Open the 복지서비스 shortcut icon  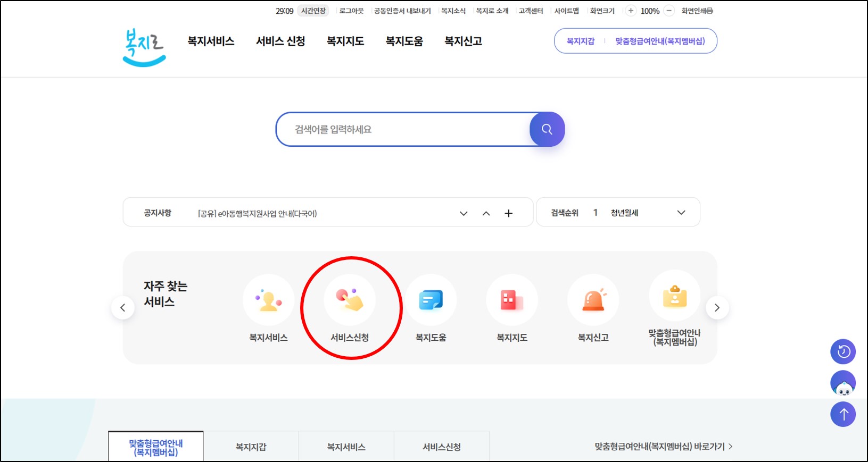tap(268, 300)
